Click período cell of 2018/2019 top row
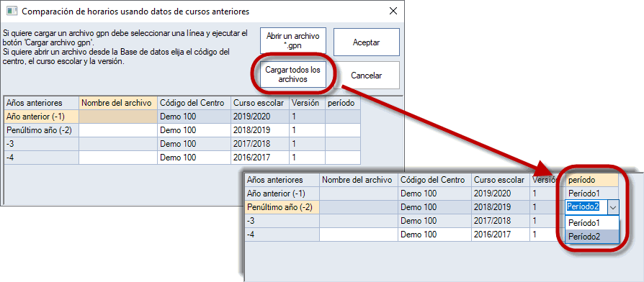 tap(343, 130)
